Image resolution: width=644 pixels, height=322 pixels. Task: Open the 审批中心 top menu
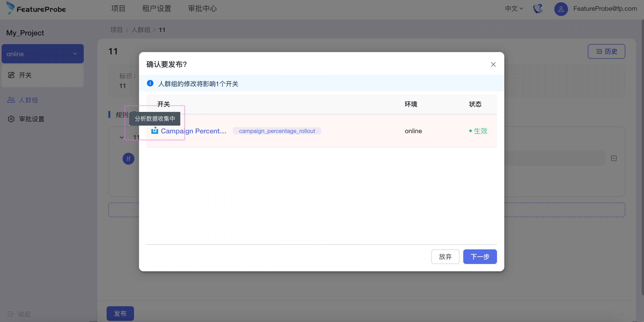202,8
